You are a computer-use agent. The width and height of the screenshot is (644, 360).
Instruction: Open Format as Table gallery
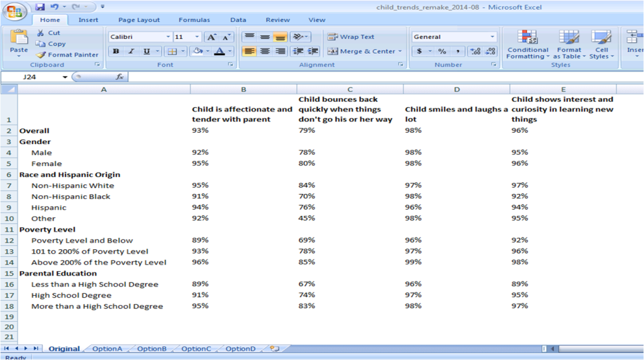569,45
